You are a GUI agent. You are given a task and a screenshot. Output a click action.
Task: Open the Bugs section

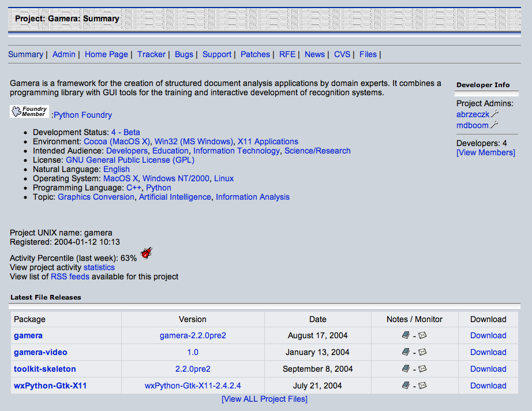[184, 54]
